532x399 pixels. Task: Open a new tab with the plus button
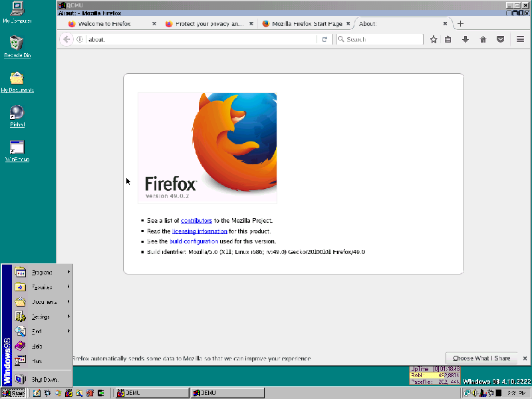(460, 24)
